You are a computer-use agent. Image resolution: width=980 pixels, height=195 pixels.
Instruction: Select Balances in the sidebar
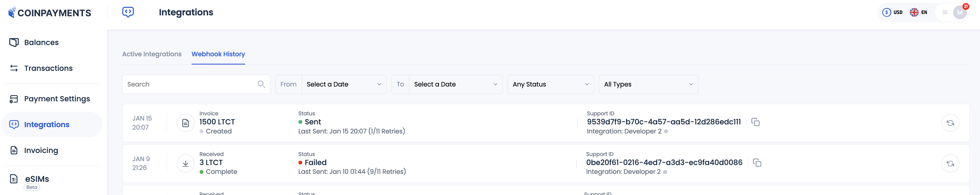41,42
